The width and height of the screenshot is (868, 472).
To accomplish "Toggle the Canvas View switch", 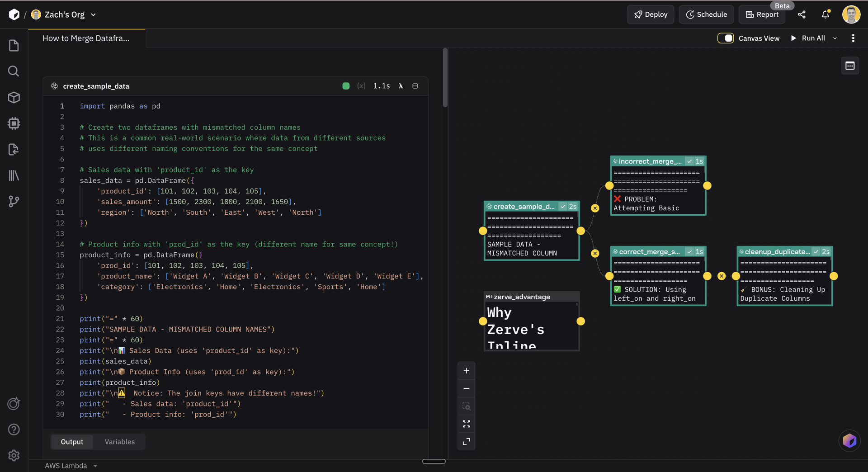I will (726, 38).
